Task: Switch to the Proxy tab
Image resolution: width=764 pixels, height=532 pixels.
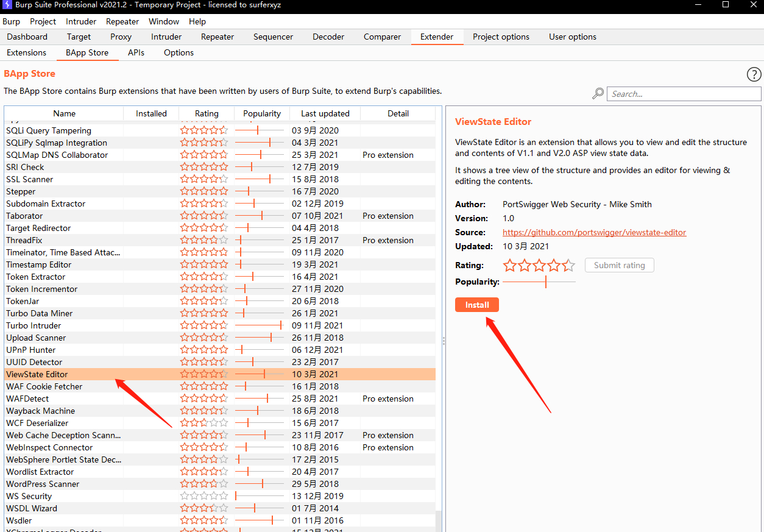Action: coord(121,37)
